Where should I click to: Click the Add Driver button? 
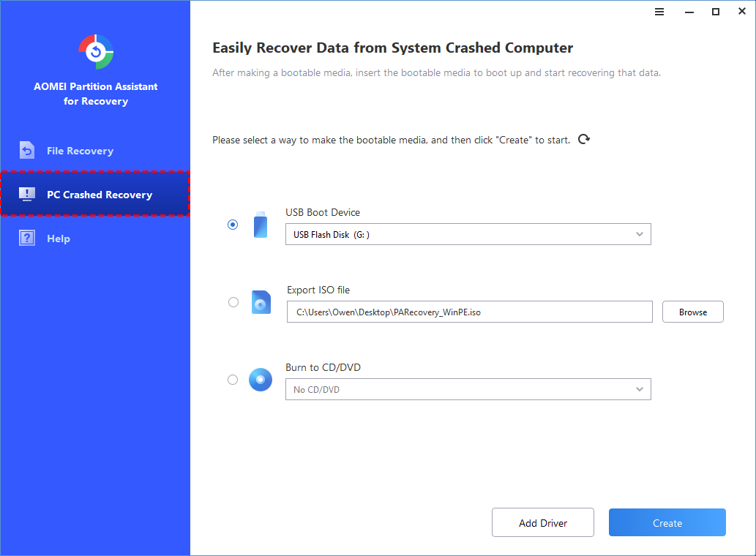(543, 523)
